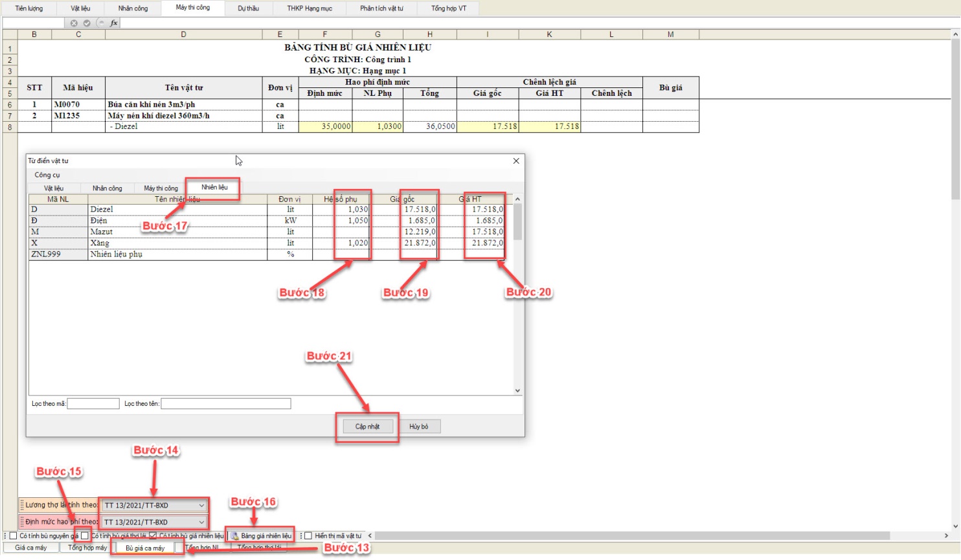
Task: Enable Hiển thị mã vật tư checkbox
Action: point(308,535)
